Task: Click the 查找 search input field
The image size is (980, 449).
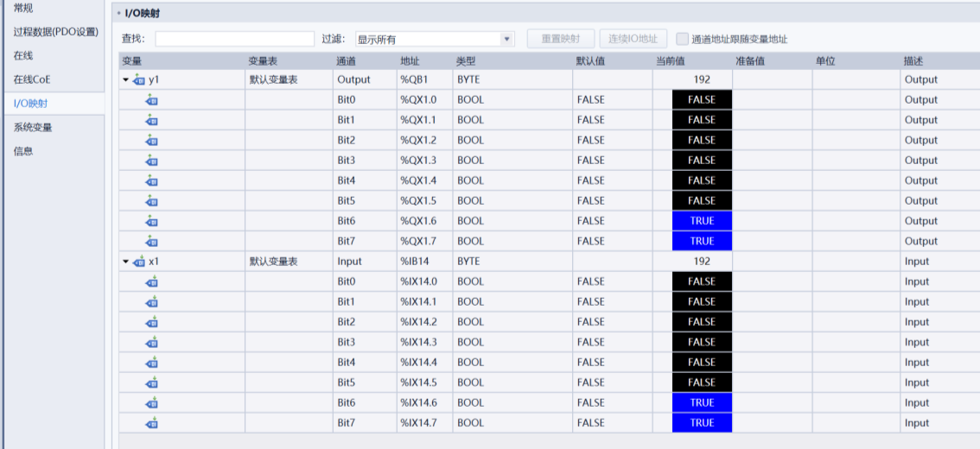Action: click(235, 39)
